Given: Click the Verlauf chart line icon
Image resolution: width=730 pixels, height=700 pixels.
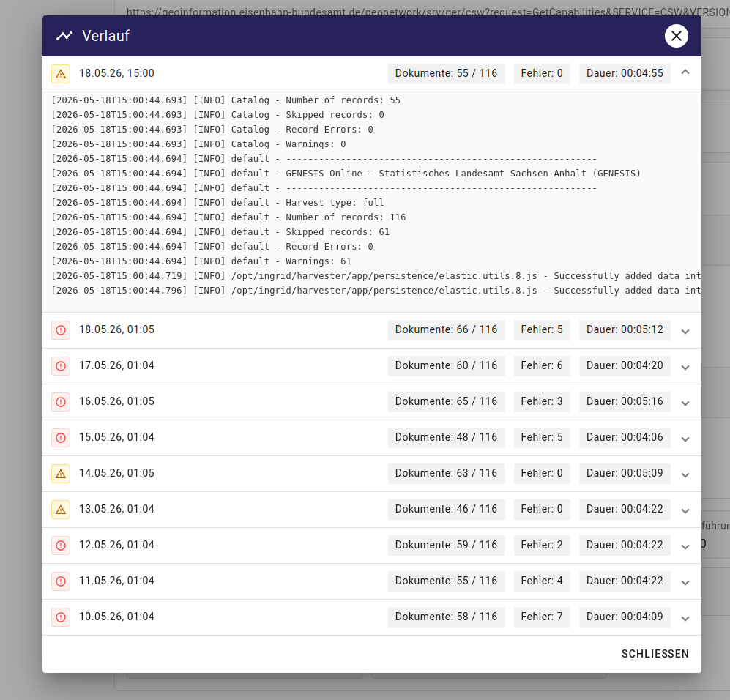Looking at the screenshot, I should pos(64,36).
